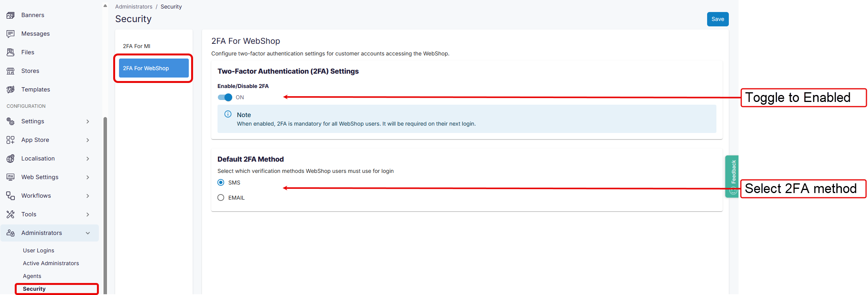Click the Feedback smiley icon
This screenshot has width=868, height=295.
coord(733,191)
